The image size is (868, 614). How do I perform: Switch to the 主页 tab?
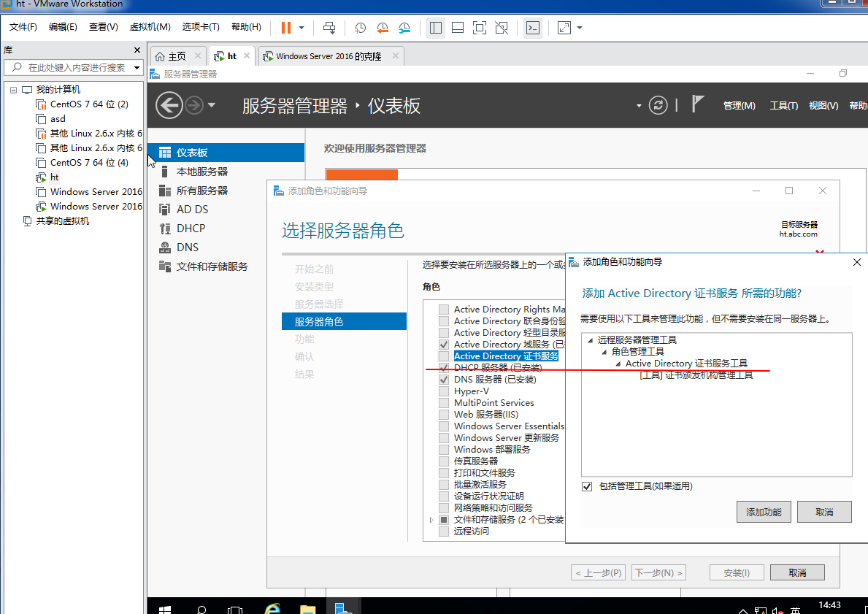click(x=177, y=56)
